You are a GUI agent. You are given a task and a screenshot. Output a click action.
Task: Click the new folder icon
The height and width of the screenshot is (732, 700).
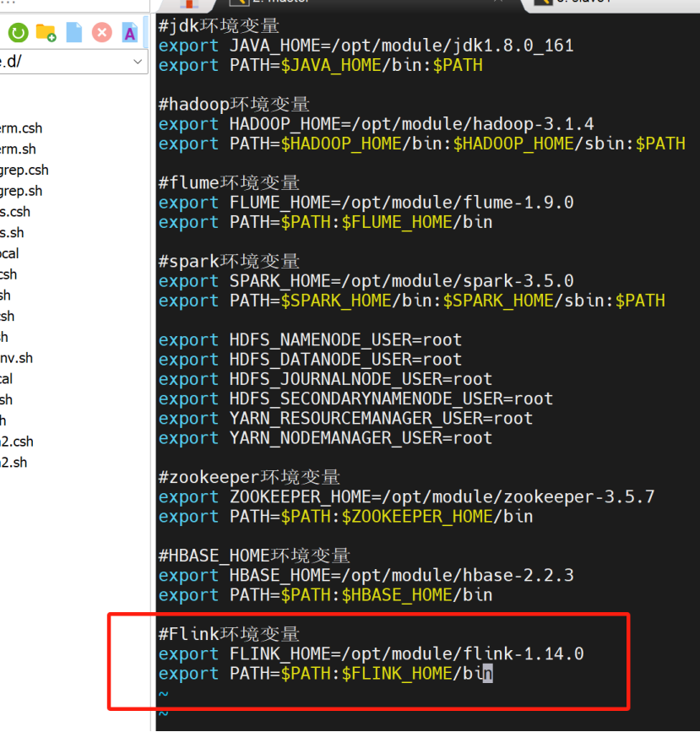[x=46, y=33]
